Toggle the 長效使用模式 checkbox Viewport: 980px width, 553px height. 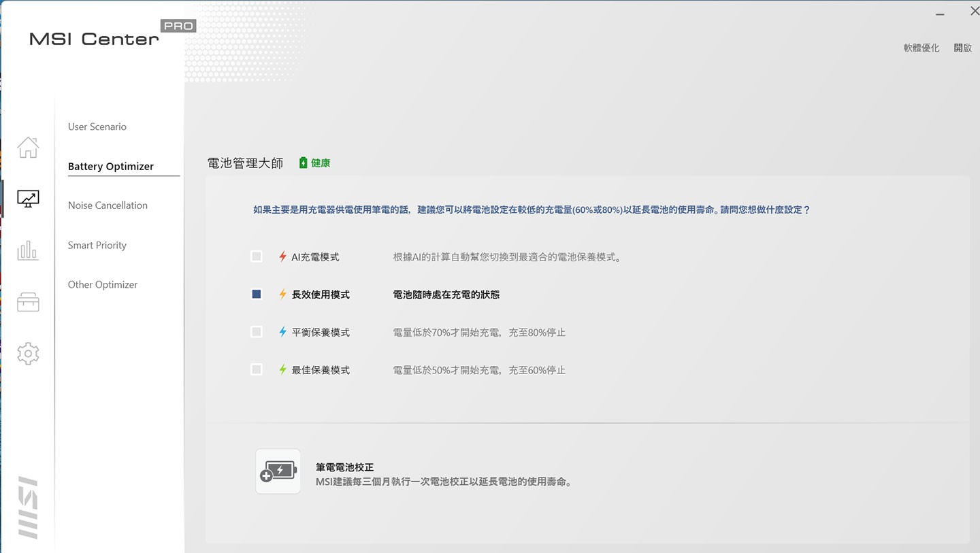(x=257, y=295)
